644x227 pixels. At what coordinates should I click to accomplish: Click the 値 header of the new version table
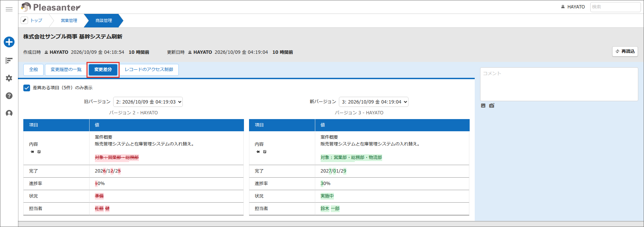click(x=392, y=125)
